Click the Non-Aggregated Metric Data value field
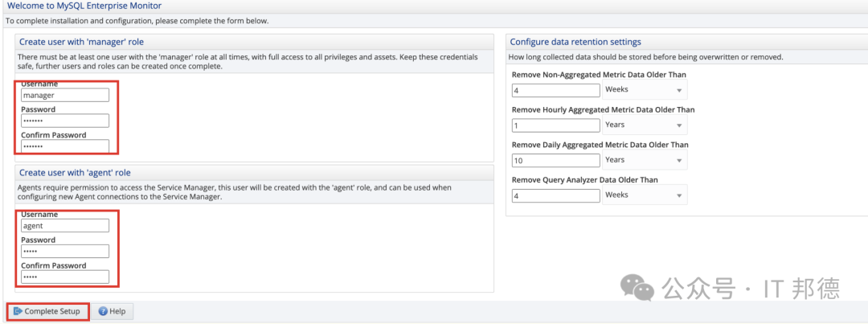Viewport: 868px width, 324px height. click(x=556, y=90)
